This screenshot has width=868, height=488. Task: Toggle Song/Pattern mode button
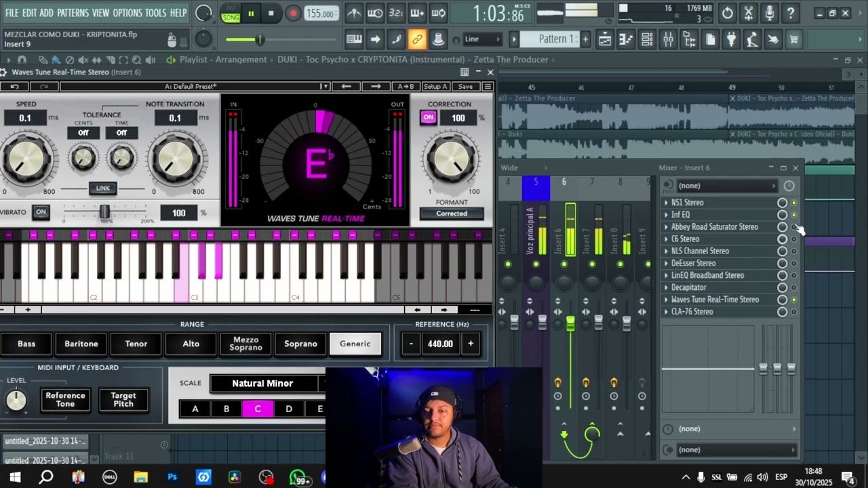click(231, 14)
